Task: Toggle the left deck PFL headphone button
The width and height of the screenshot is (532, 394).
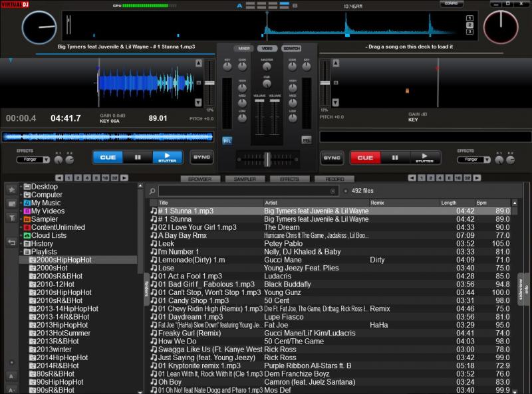Action: click(x=227, y=141)
